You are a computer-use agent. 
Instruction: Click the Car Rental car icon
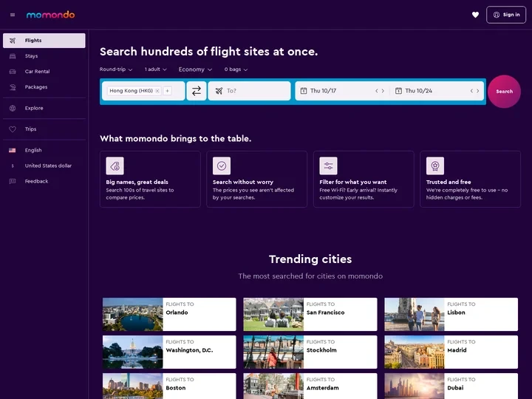click(13, 71)
